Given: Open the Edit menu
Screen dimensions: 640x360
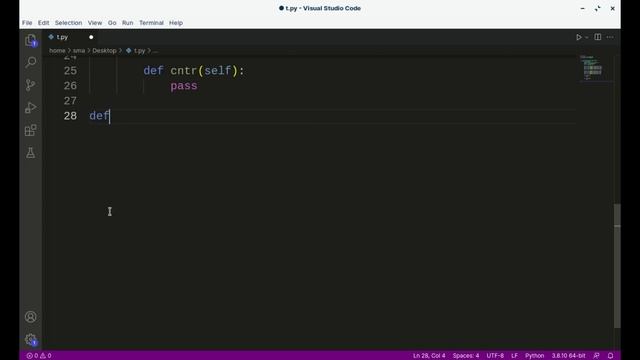Looking at the screenshot, I should click(43, 23).
